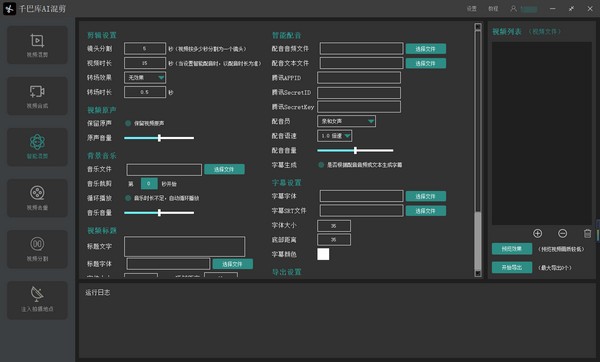Image resolution: width=600 pixels, height=362 pixels.
Task: Click 选择文件 next to 音乐文件
Action: click(224, 169)
